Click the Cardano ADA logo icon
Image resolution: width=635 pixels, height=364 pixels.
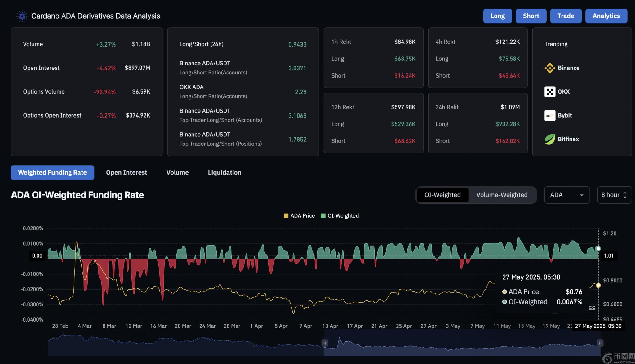click(22, 16)
